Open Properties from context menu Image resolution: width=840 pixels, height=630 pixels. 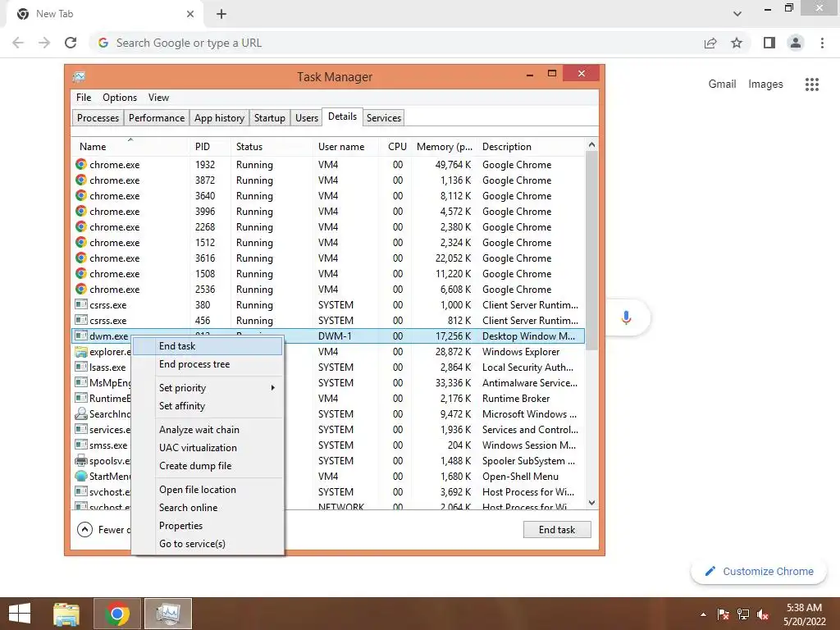tap(208, 526)
